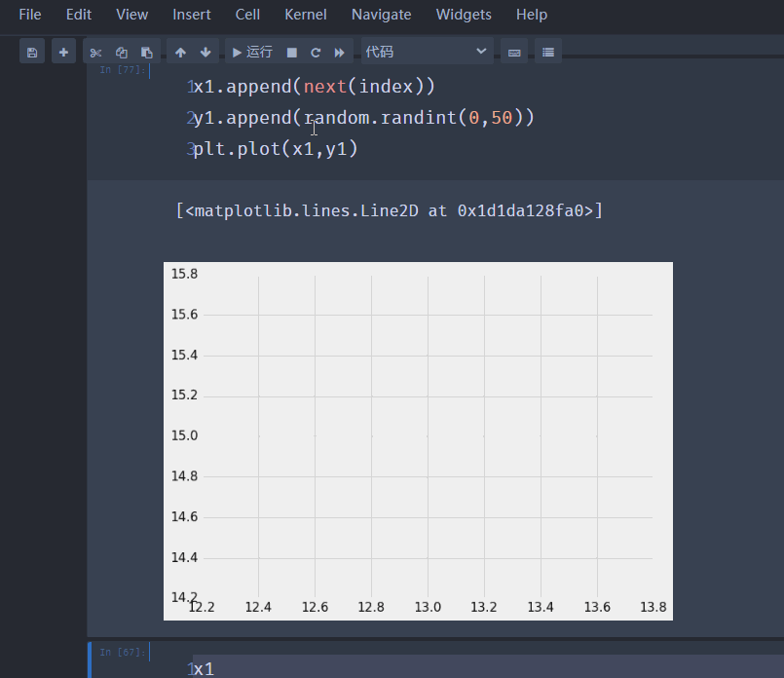Open the Widgets menu
Image resolution: width=784 pixels, height=678 pixels.
(x=464, y=15)
